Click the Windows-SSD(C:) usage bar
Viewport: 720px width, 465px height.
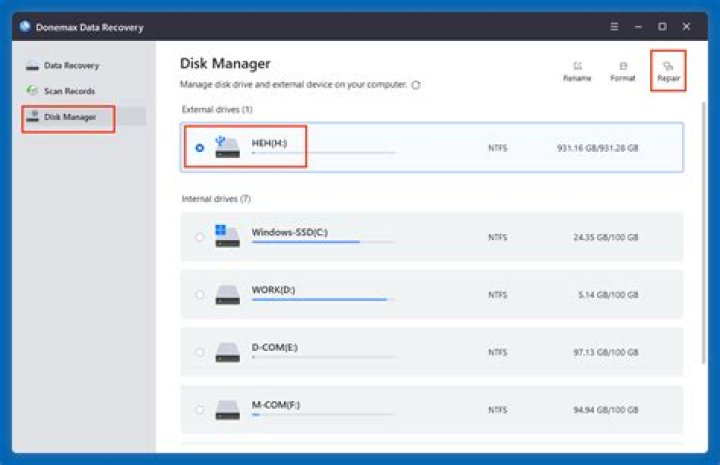coord(323,241)
